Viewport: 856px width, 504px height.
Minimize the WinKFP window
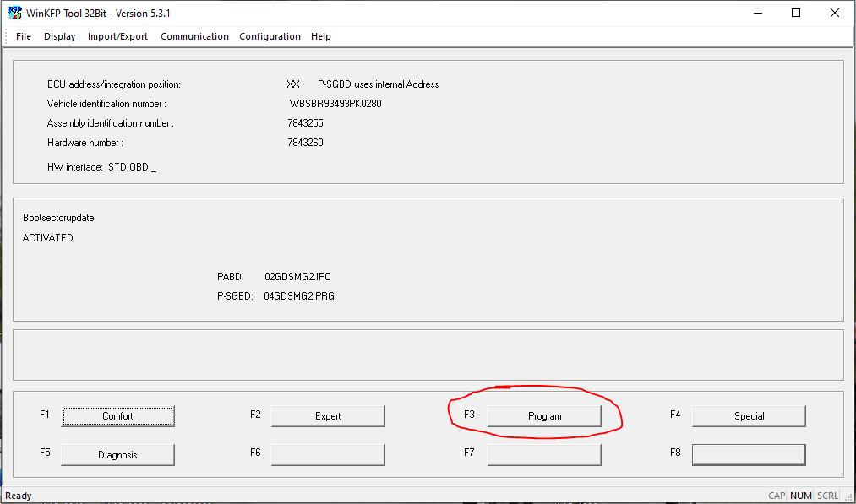tap(758, 14)
